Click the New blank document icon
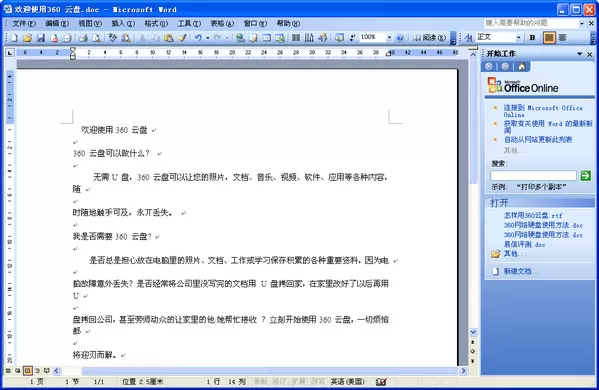This screenshot has width=599, height=390. 14,38
